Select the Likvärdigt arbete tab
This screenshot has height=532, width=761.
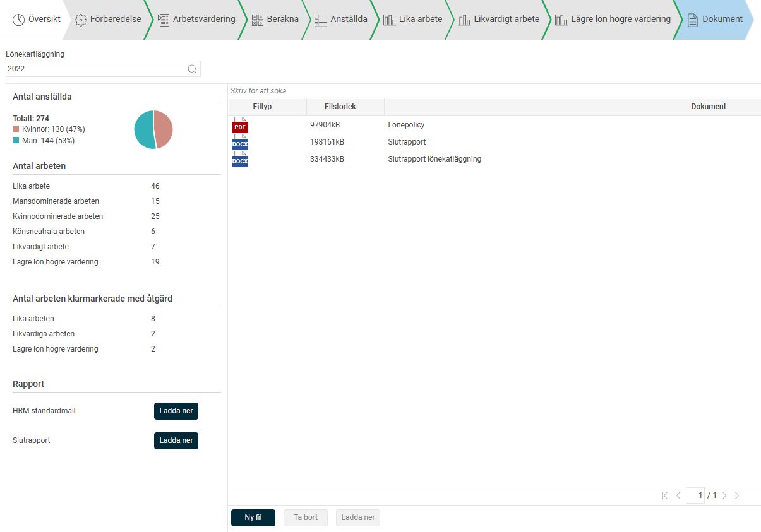pyautogui.click(x=499, y=20)
